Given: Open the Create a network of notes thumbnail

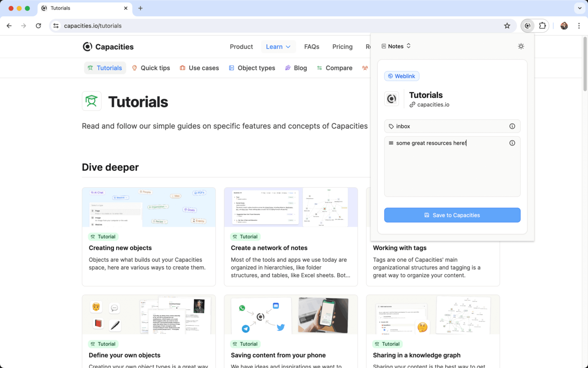Looking at the screenshot, I should tap(291, 207).
